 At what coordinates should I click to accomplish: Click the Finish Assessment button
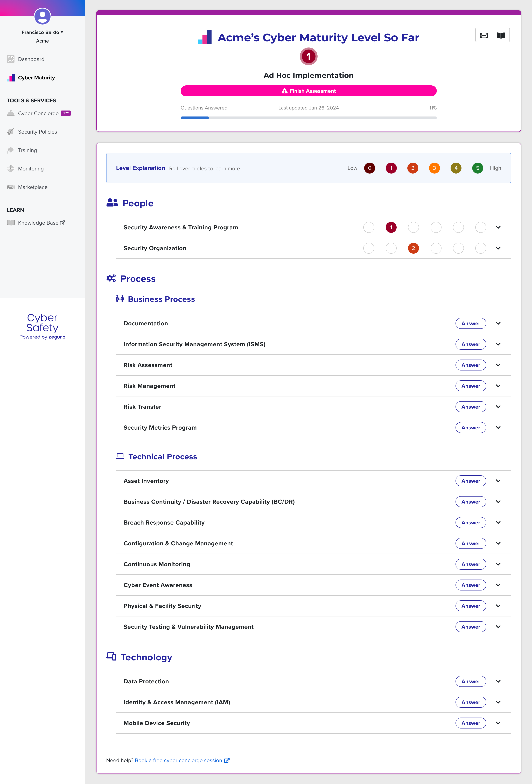click(x=309, y=91)
